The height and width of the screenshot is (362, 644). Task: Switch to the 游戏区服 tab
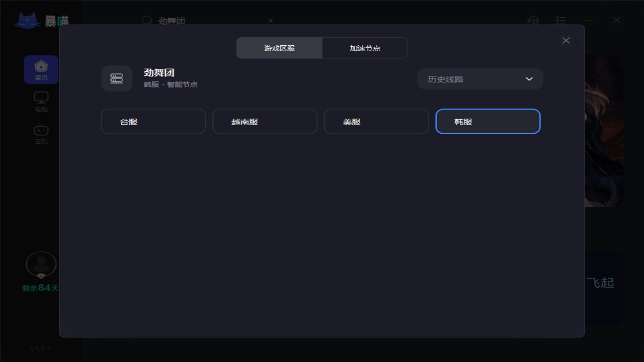(x=279, y=48)
